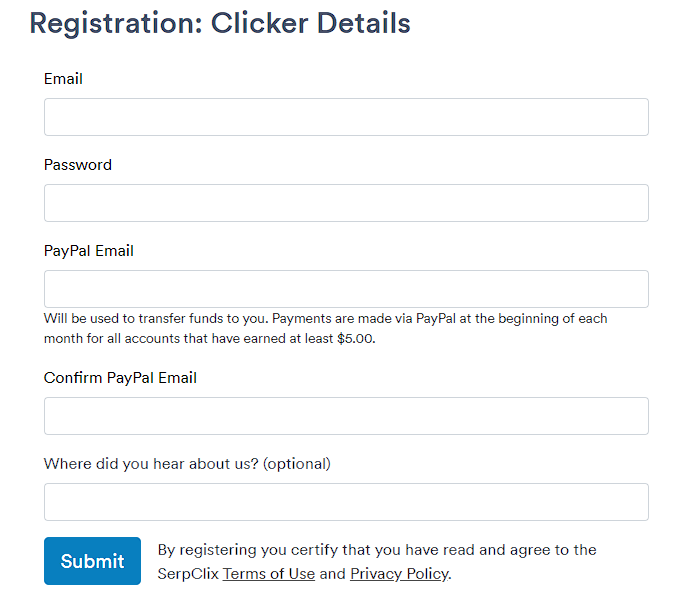Click the '(optional)' text in last label
This screenshot has width=691, height=597.
click(x=297, y=464)
